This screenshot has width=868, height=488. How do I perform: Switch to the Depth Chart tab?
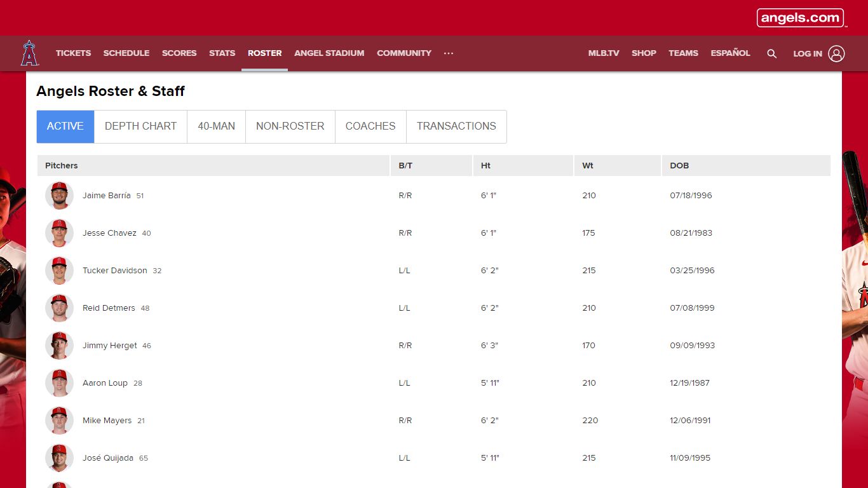coord(140,126)
